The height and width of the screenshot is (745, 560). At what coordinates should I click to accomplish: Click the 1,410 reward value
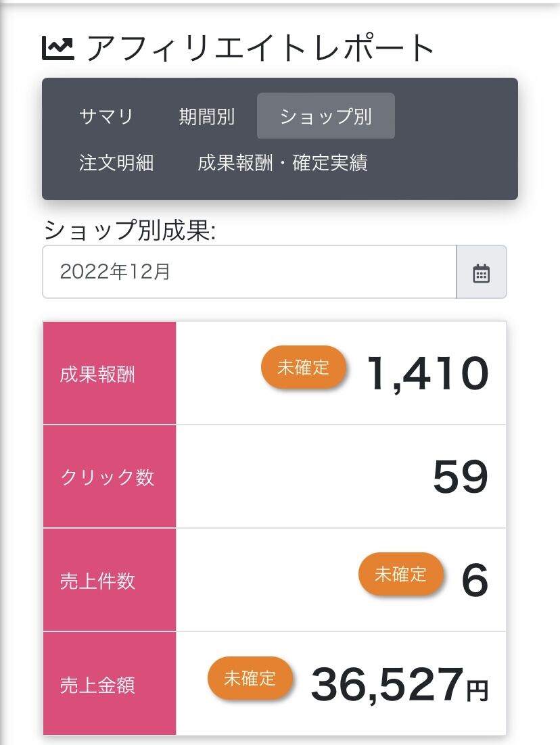coord(427,374)
